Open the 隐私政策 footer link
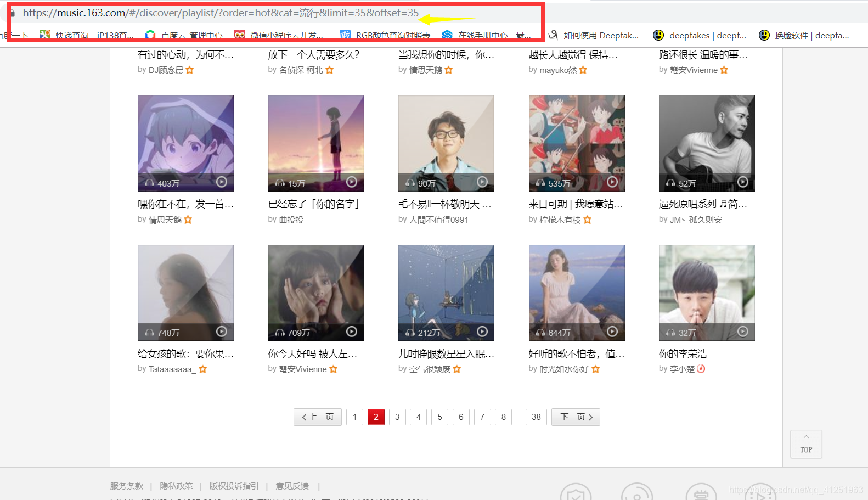 click(x=176, y=486)
